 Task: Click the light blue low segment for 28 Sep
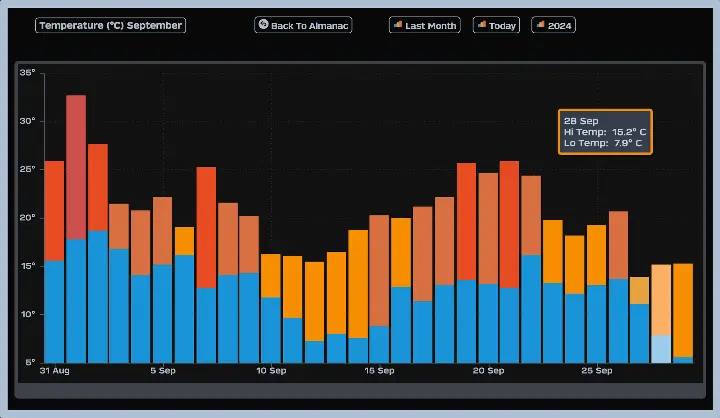click(661, 349)
